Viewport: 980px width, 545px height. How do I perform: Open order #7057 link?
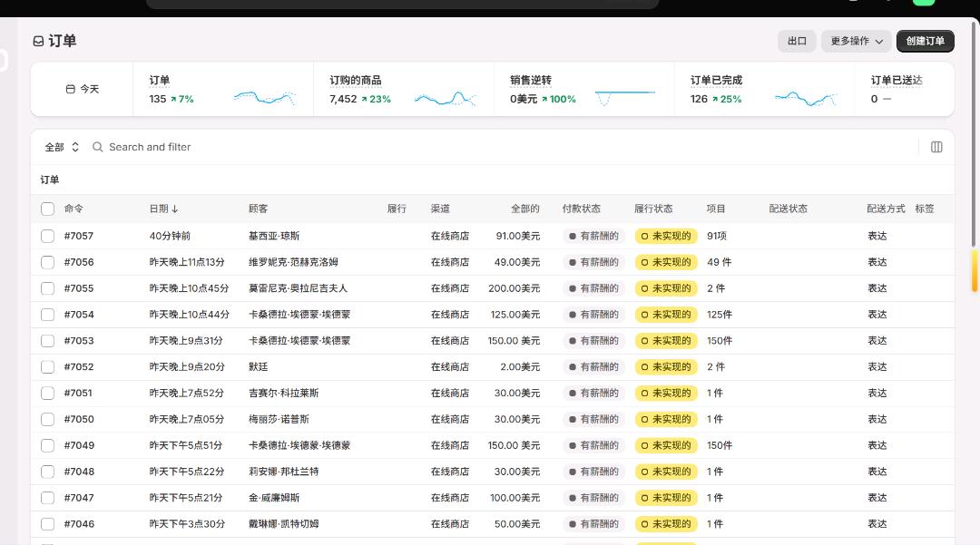point(79,236)
